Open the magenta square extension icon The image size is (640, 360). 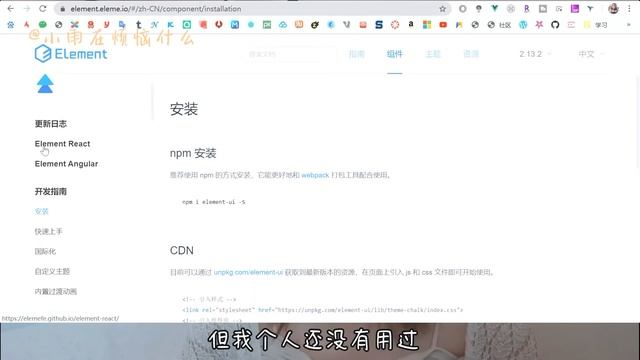(x=575, y=9)
